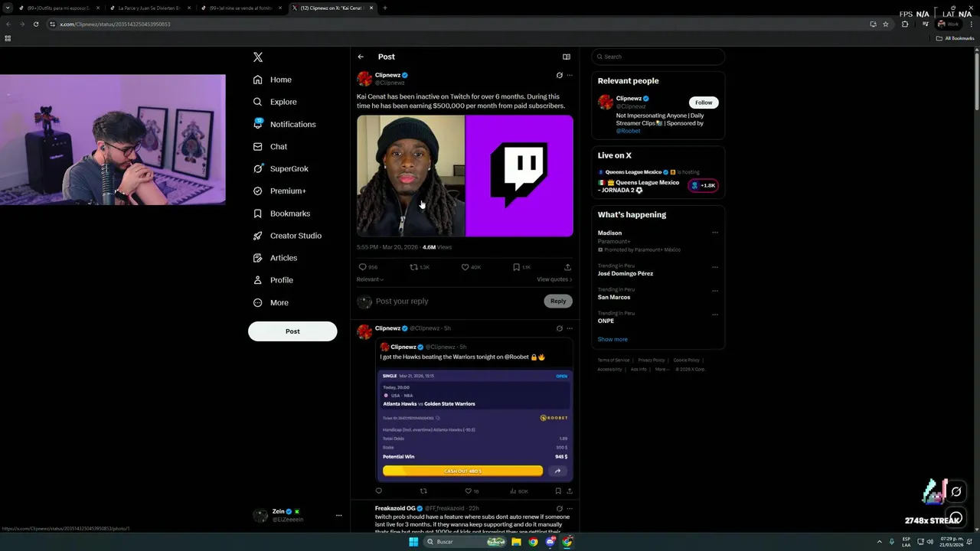Reply to the Hawks bet post
The height and width of the screenshot is (551, 980).
coord(378,491)
